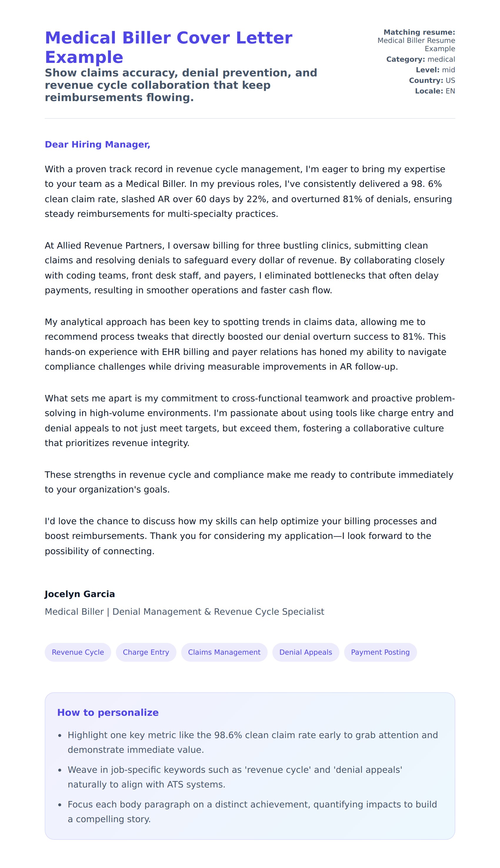500x868 pixels.
Task: Click the "Level: mid" metadata line
Action: click(x=435, y=70)
